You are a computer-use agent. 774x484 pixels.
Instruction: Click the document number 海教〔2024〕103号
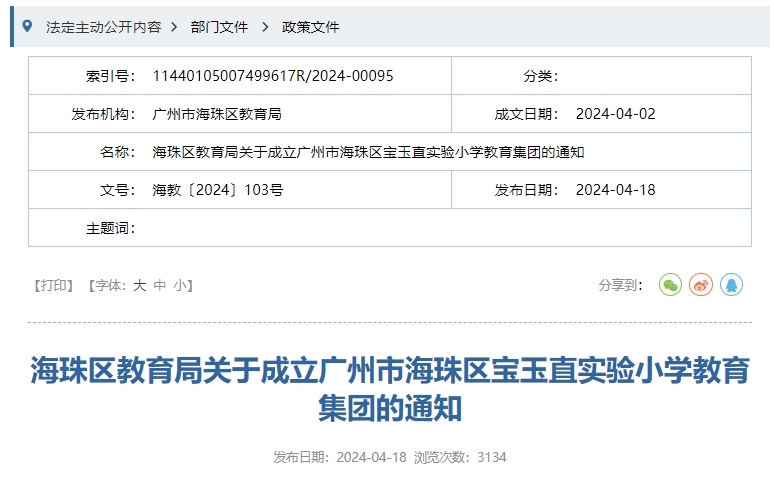click(x=217, y=190)
